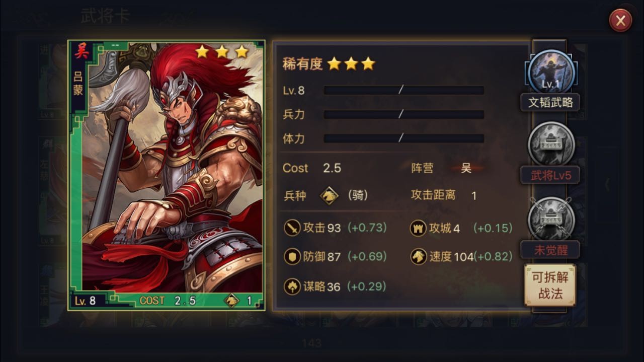Open the Lv.1 文韬武略 skill icon
This screenshot has height=362, width=644.
pyautogui.click(x=551, y=73)
